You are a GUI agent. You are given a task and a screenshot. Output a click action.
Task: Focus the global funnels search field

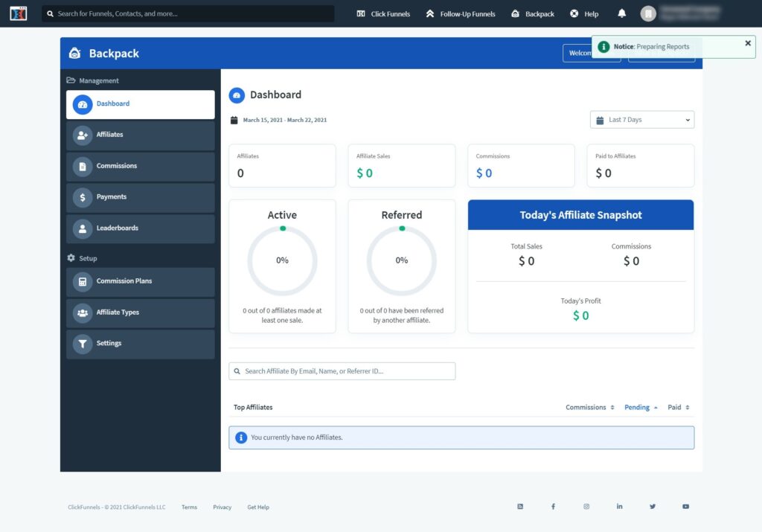[x=188, y=13]
